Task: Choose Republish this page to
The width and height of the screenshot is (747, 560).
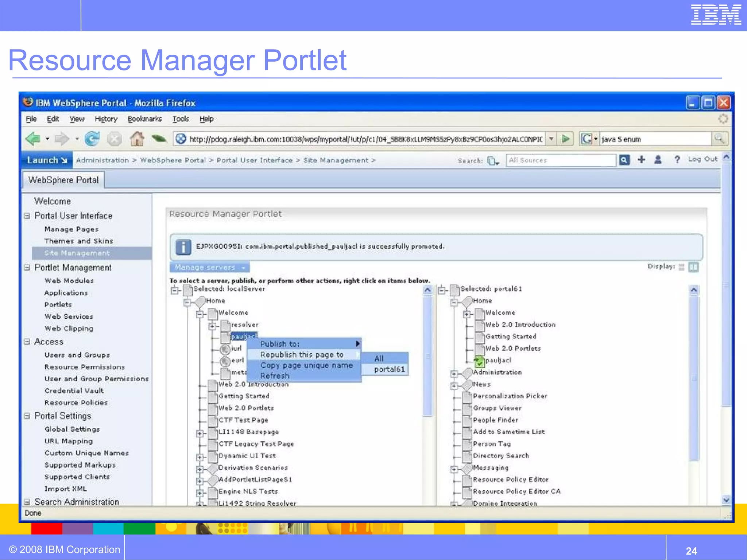Action: (304, 354)
